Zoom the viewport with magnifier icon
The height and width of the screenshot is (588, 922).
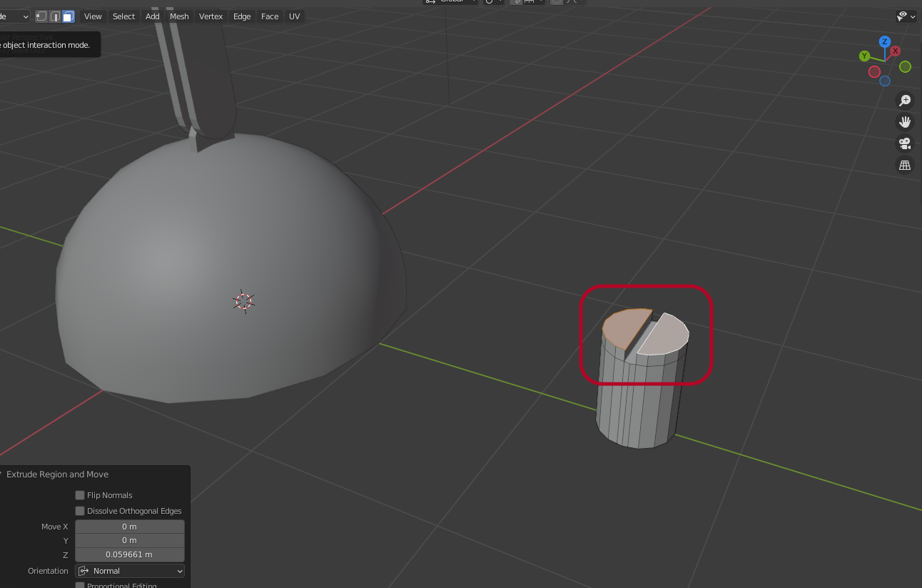tap(905, 101)
